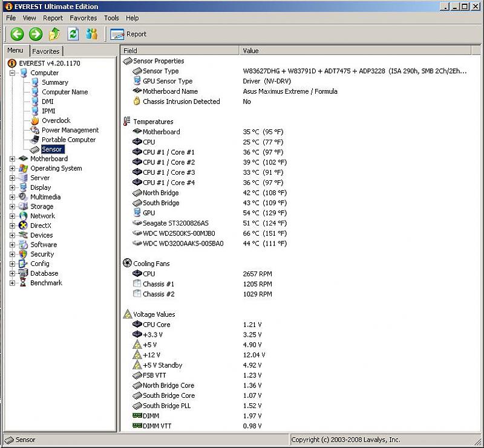Click the 2657 RPM CPU fan value

pos(258,274)
